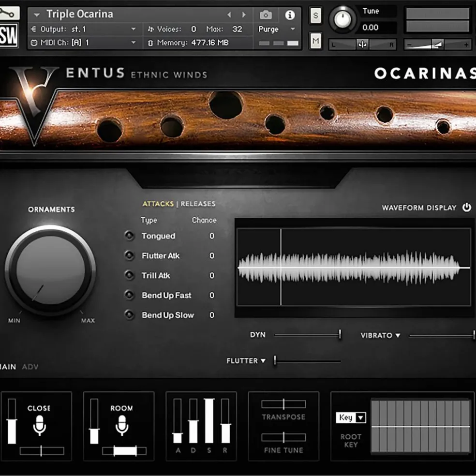Viewport: 476px width, 476px height.
Task: Adjust the Fine Tune slider
Action: tap(283, 437)
